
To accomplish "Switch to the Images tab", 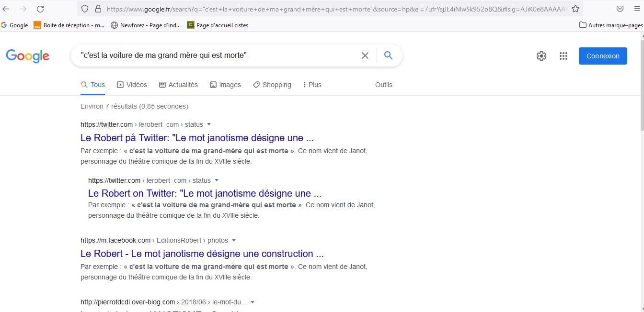I will (x=225, y=85).
